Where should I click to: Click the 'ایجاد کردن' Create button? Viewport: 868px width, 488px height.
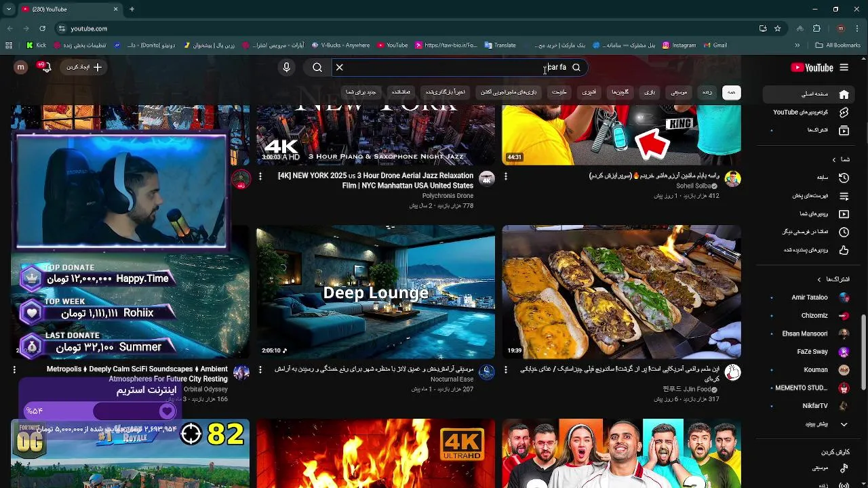coord(83,67)
